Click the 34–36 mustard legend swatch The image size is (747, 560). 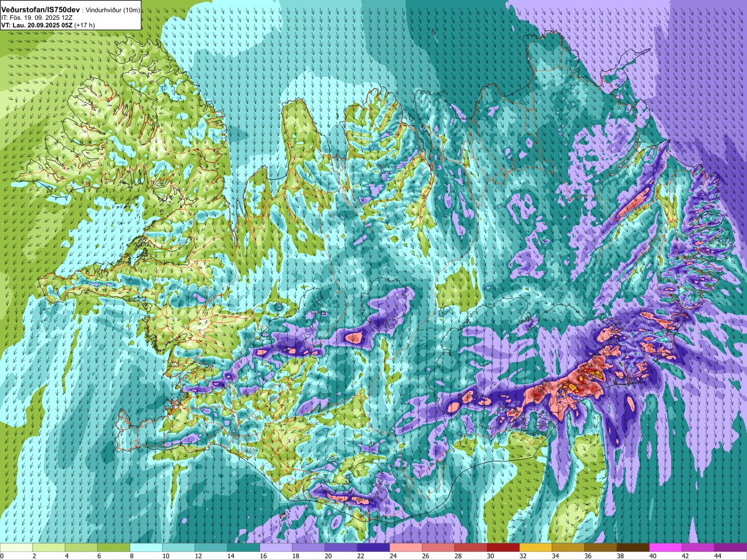(x=568, y=548)
